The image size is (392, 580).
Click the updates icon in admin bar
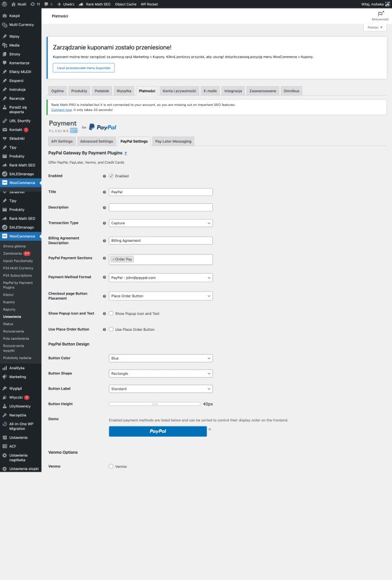pyautogui.click(x=34, y=4)
